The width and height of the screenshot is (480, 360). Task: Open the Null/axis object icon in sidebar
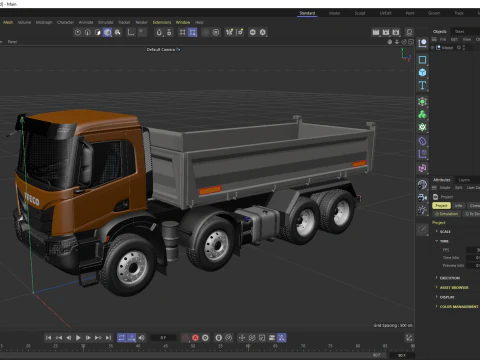coord(422,43)
